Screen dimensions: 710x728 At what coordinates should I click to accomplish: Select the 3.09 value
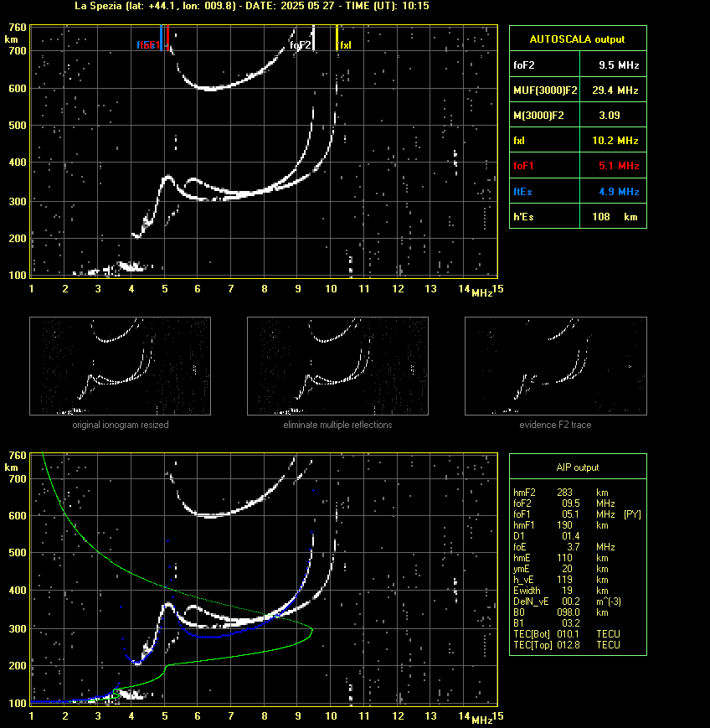click(x=610, y=115)
